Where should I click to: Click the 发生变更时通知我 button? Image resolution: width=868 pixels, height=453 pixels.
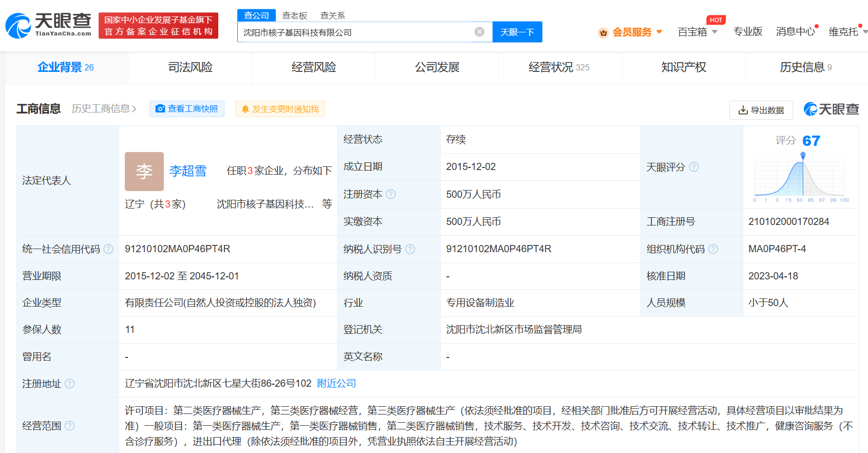tap(280, 109)
